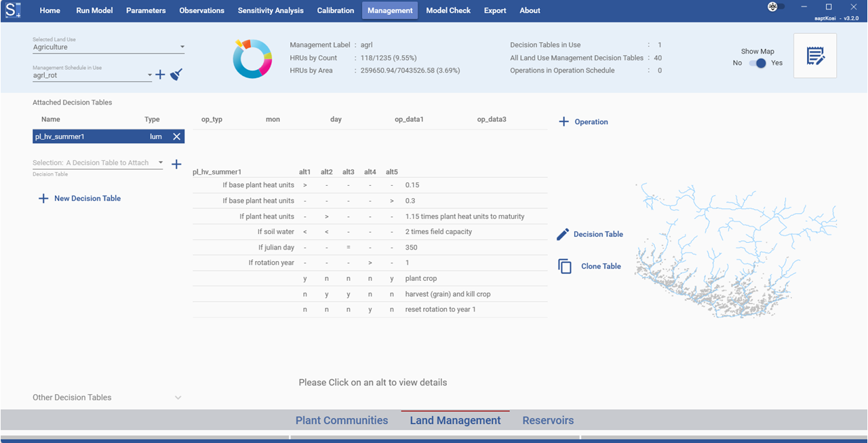The width and height of the screenshot is (868, 443).
Task: Click the broom clear schedule icon
Action: 176,75
